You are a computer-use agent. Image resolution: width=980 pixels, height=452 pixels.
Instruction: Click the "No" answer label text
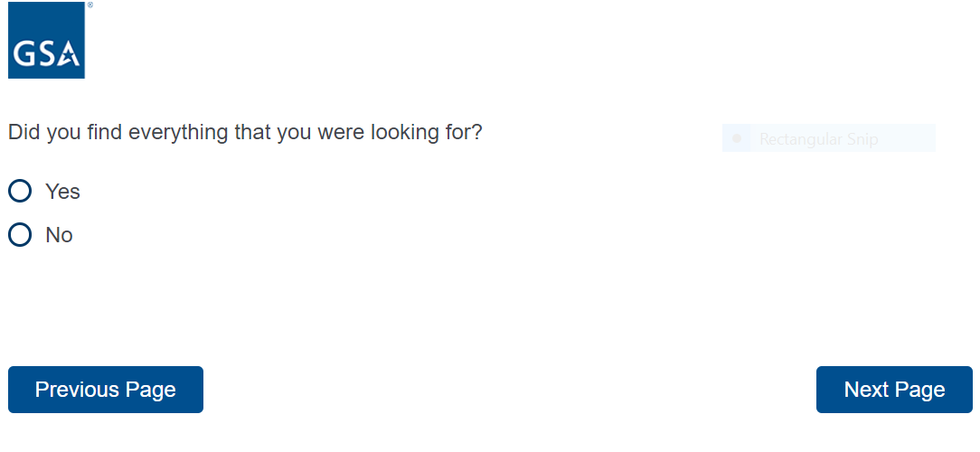tap(59, 235)
